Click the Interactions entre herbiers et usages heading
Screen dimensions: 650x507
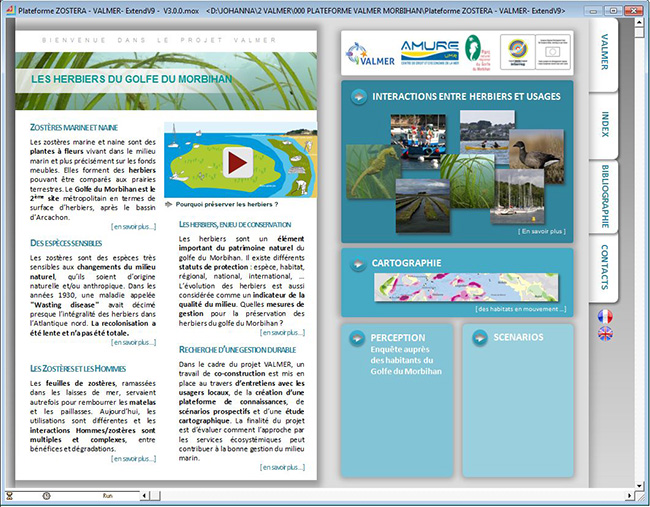[466, 97]
